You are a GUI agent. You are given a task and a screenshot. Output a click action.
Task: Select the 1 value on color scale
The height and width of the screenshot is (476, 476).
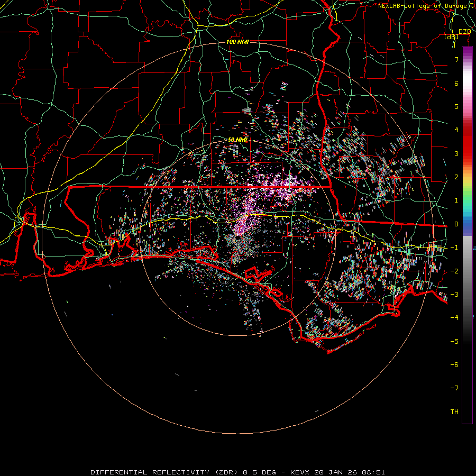tap(456, 200)
